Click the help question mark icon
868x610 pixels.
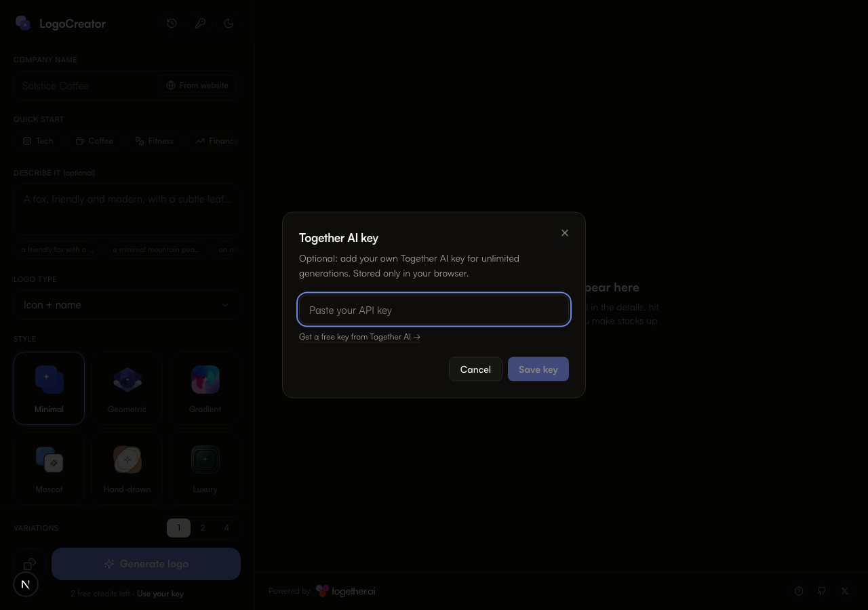(799, 591)
